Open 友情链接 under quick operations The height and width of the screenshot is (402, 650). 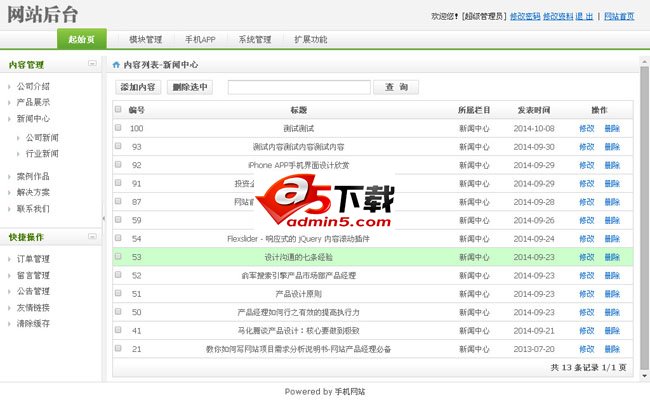coord(33,308)
